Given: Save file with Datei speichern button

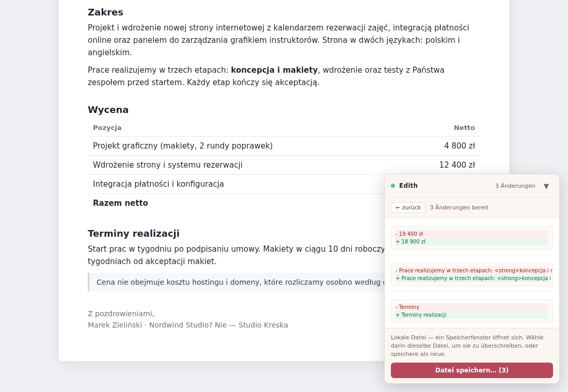Looking at the screenshot, I should [x=471, y=370].
